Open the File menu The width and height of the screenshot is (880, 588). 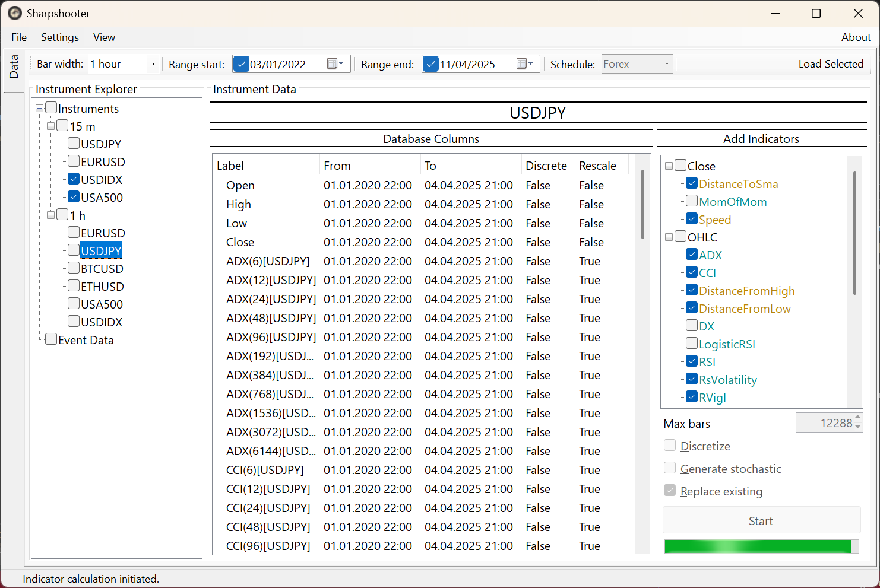(19, 37)
